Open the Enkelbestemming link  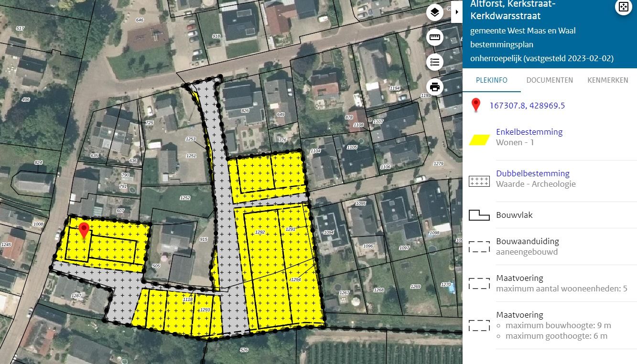click(x=529, y=132)
